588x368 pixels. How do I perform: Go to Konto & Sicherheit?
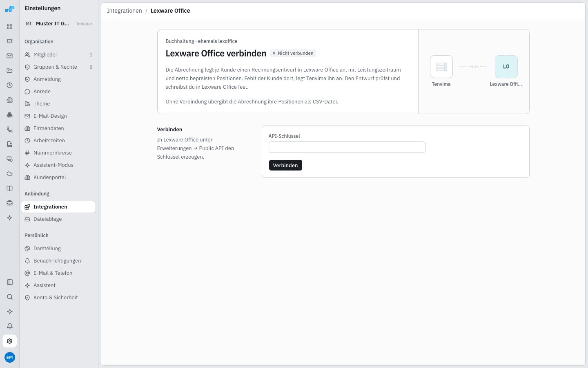click(x=58, y=298)
